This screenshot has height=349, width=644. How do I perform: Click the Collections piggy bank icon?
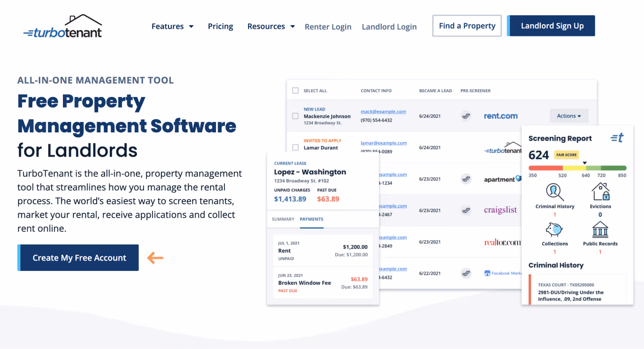pos(555,230)
